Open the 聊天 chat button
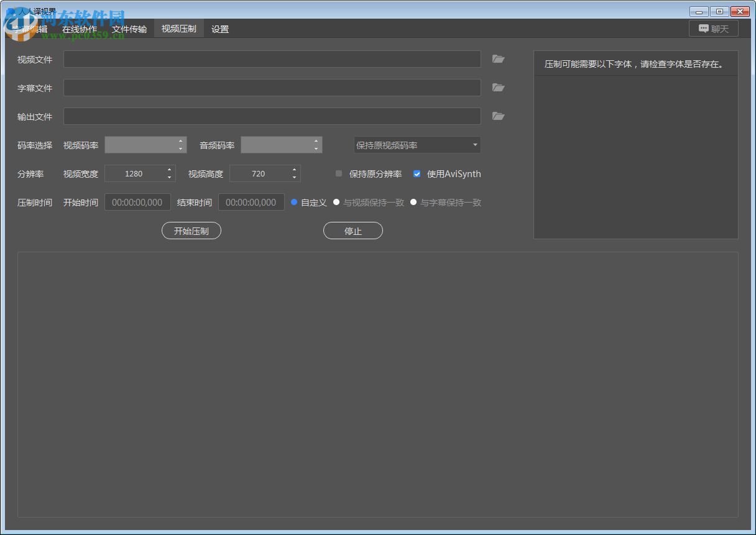756x535 pixels. [x=713, y=29]
